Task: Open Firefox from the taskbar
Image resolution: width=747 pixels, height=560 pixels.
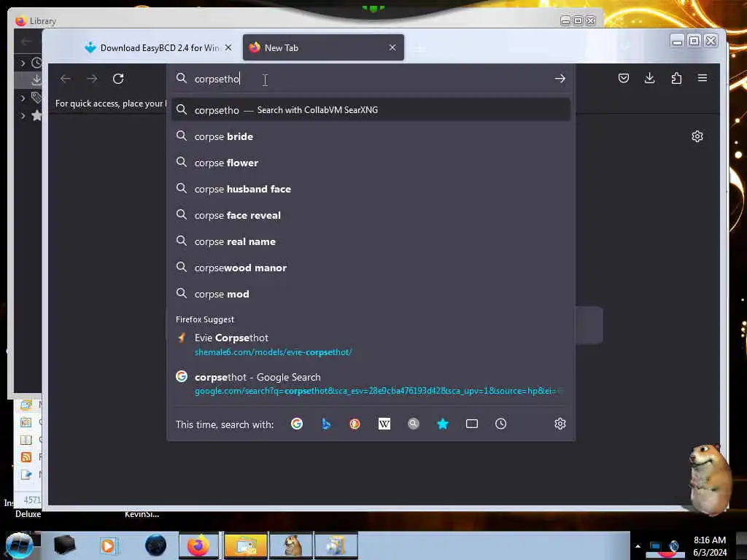Action: 198,545
